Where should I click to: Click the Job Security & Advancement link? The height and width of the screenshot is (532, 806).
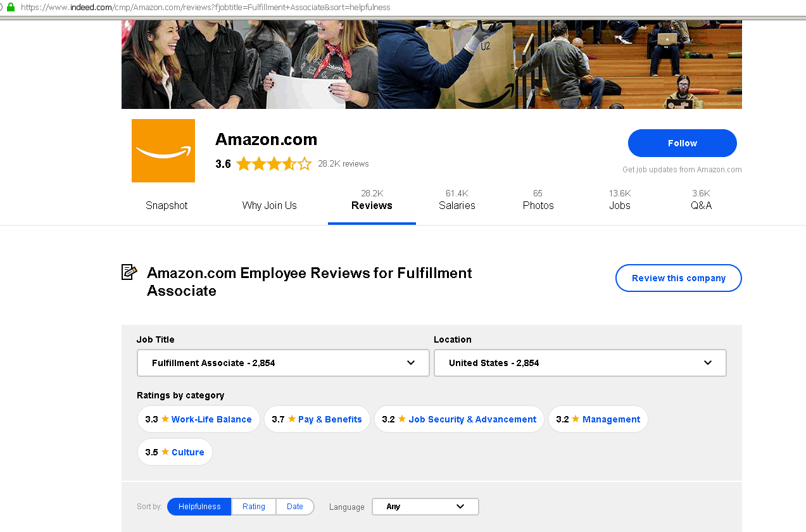pos(472,419)
